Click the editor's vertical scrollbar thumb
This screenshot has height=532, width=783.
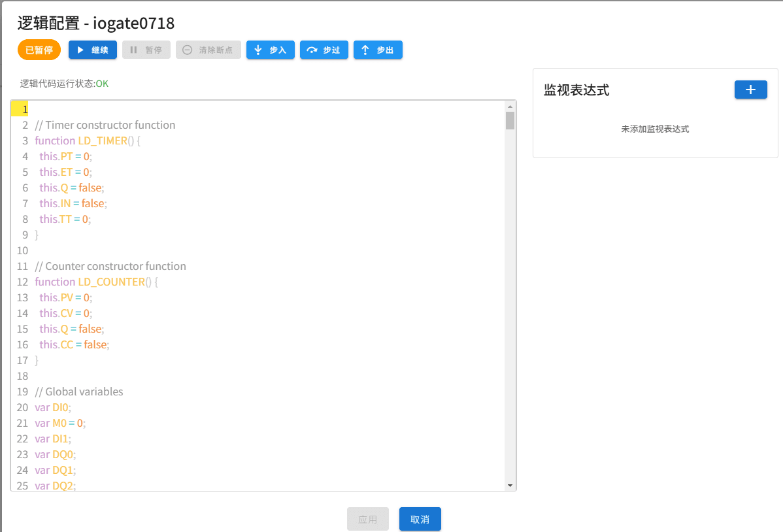tap(510, 121)
